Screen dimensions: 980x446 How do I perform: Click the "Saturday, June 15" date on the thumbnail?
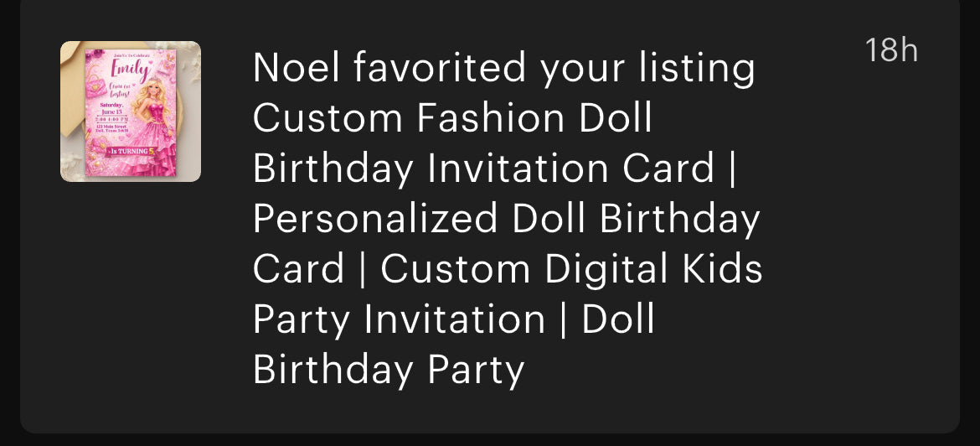(x=111, y=106)
